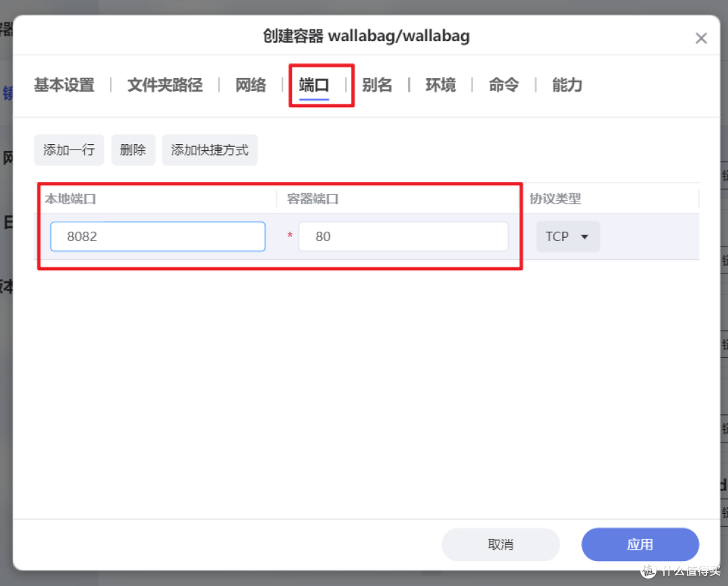Click 添加快捷方式 button
This screenshot has width=728, height=586.
coord(210,150)
